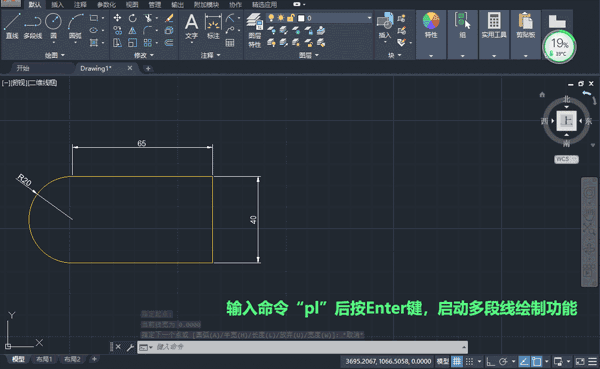Expand the Block (块) panel
This screenshot has width=600, height=369.
tap(395, 55)
